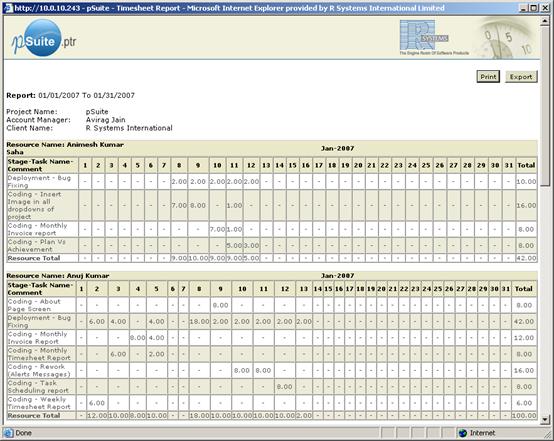The image size is (554, 441).
Task: Click 18.00 in Anuj's Deployment row
Action: tap(200, 322)
